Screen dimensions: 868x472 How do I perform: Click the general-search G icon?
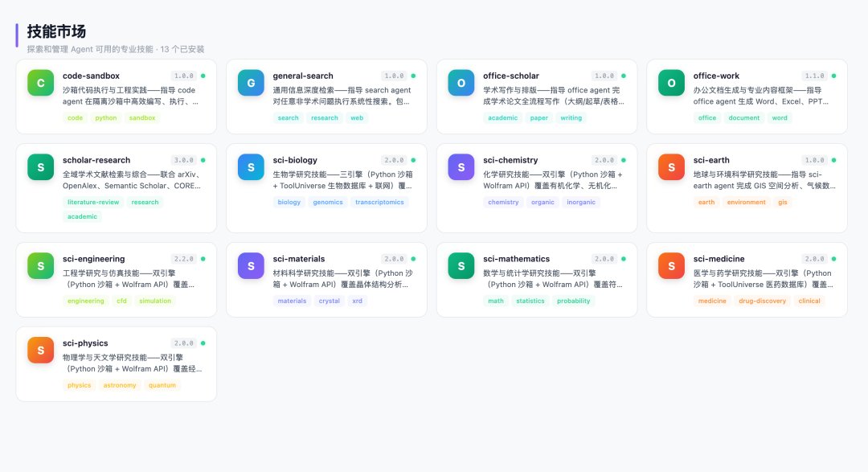pyautogui.click(x=251, y=83)
